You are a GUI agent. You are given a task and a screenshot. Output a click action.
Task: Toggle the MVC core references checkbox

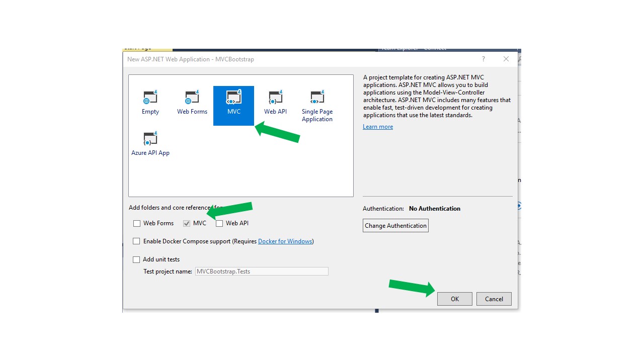click(187, 223)
